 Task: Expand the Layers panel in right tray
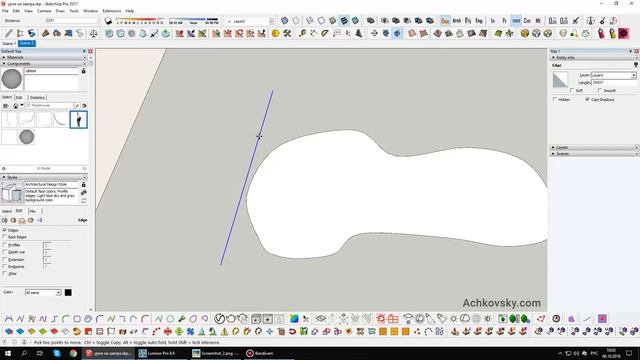pyautogui.click(x=594, y=147)
